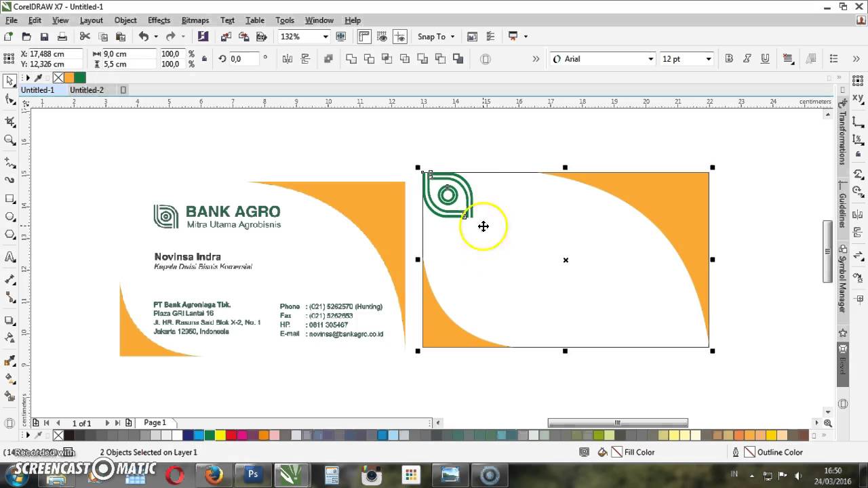Viewport: 868px width, 488px height.
Task: Open the Arial font dropdown
Action: point(650,59)
